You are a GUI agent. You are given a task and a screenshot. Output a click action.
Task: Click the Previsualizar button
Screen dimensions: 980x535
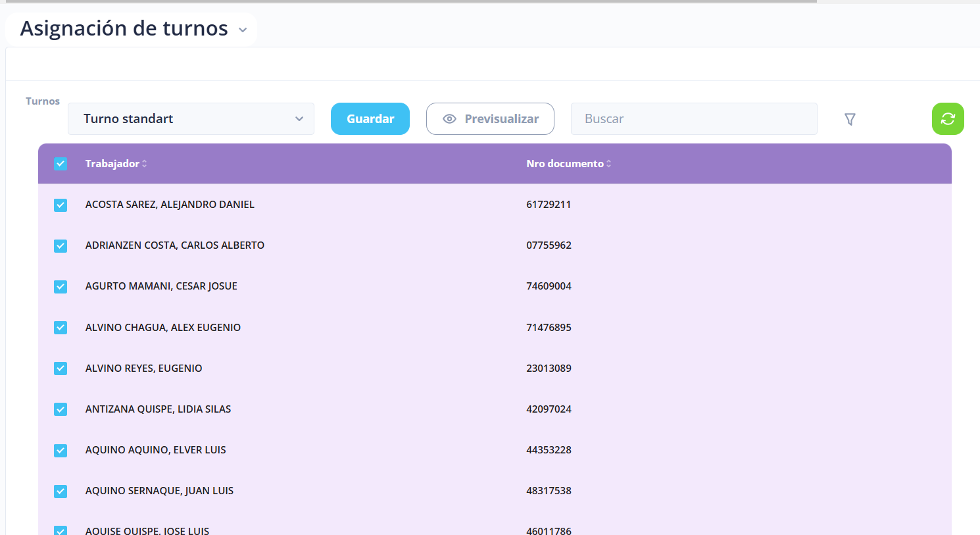click(x=490, y=119)
